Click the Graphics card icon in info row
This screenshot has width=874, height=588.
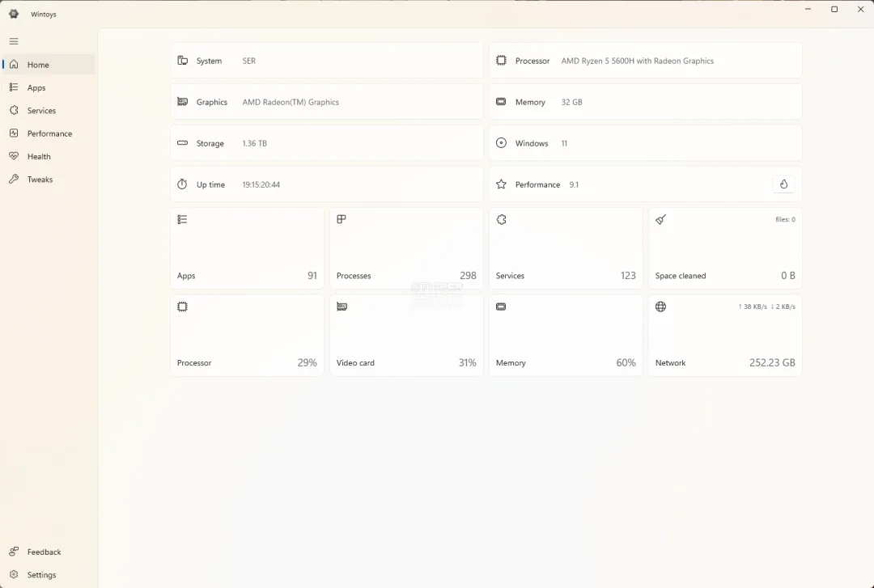182,101
